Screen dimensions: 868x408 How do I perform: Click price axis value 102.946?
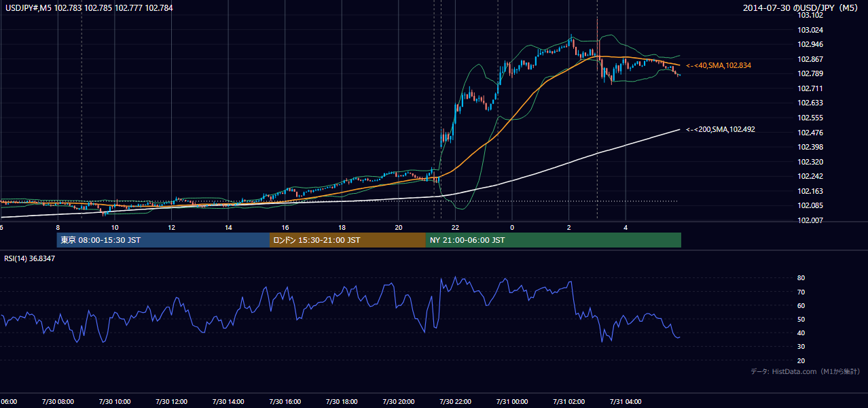pos(810,44)
